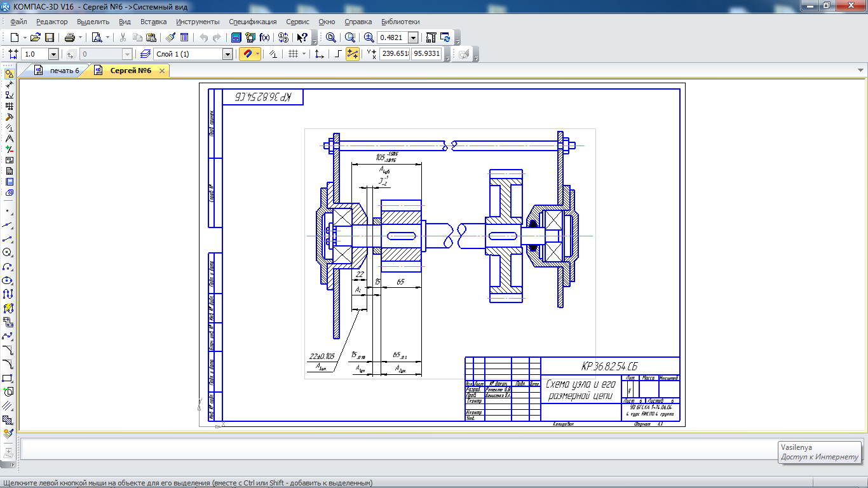Image resolution: width=868 pixels, height=488 pixels.
Task: Print the current drawing
Action: (70, 37)
